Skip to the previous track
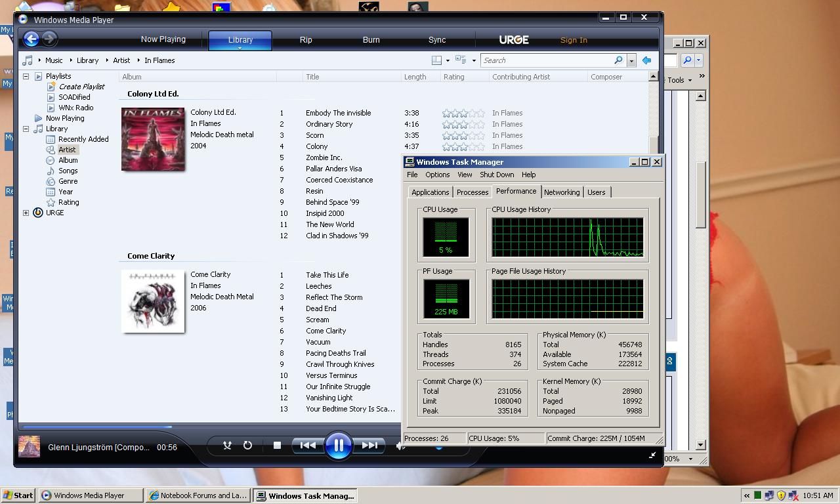 tap(307, 445)
